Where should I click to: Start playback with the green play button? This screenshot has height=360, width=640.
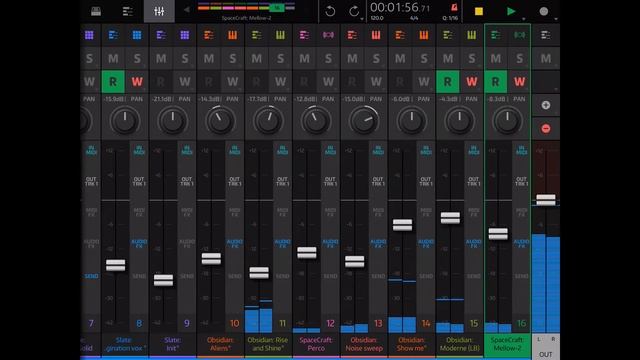[x=511, y=11]
